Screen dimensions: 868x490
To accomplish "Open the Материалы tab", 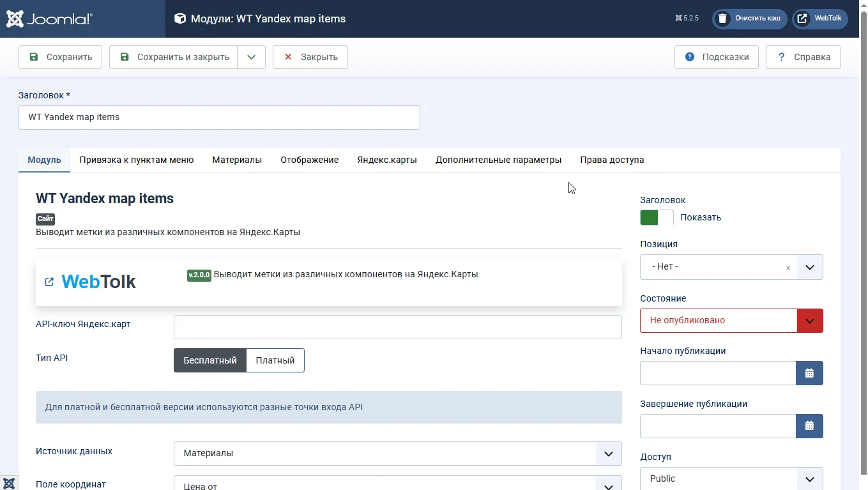I will tap(237, 160).
